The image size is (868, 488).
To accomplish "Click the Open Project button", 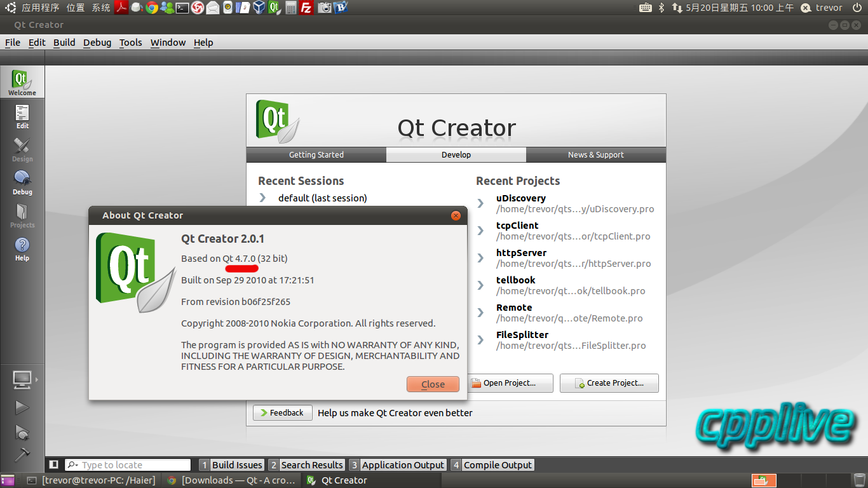I will pyautogui.click(x=510, y=383).
